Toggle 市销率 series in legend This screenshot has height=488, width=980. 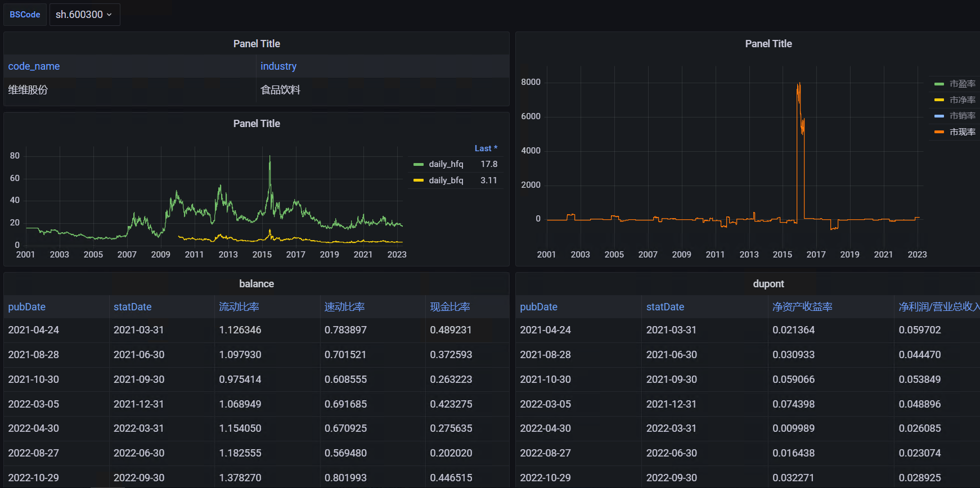point(963,116)
